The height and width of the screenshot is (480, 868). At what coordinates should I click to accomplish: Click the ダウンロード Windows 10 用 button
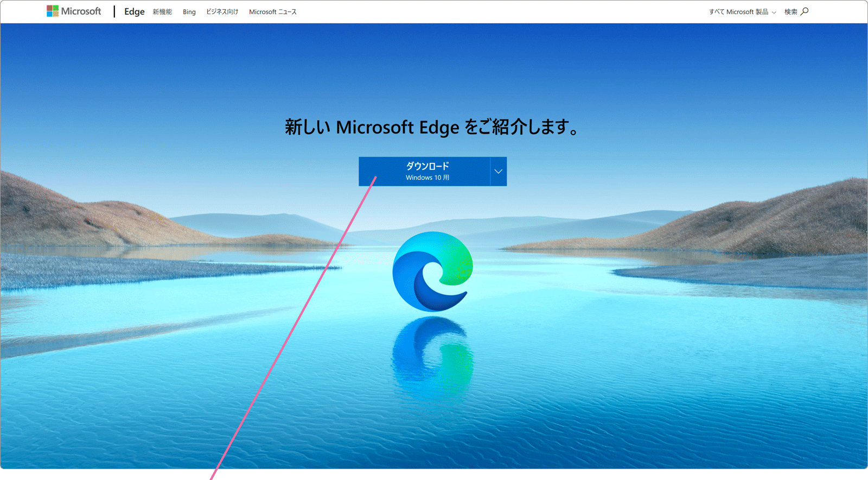(424, 172)
